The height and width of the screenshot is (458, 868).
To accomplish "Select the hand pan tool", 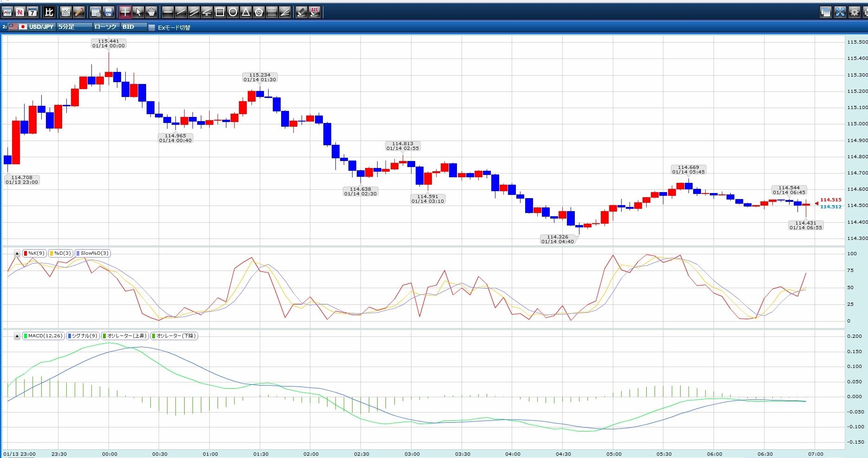I will coord(151,12).
